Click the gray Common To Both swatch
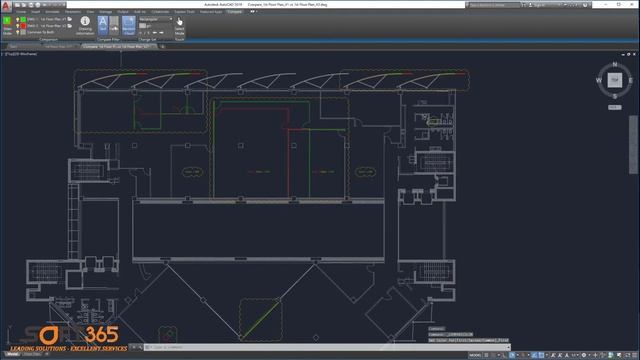Viewport: 640px width, 360px height. click(x=23, y=32)
